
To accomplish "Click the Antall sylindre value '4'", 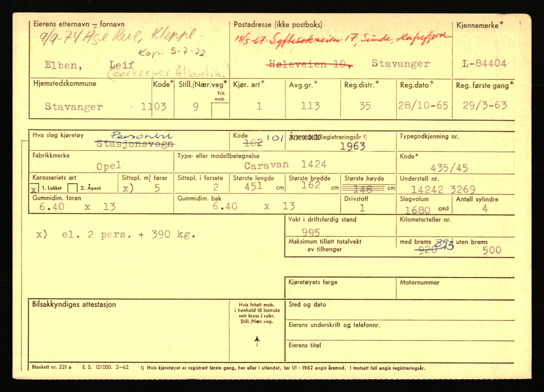I will [x=485, y=209].
